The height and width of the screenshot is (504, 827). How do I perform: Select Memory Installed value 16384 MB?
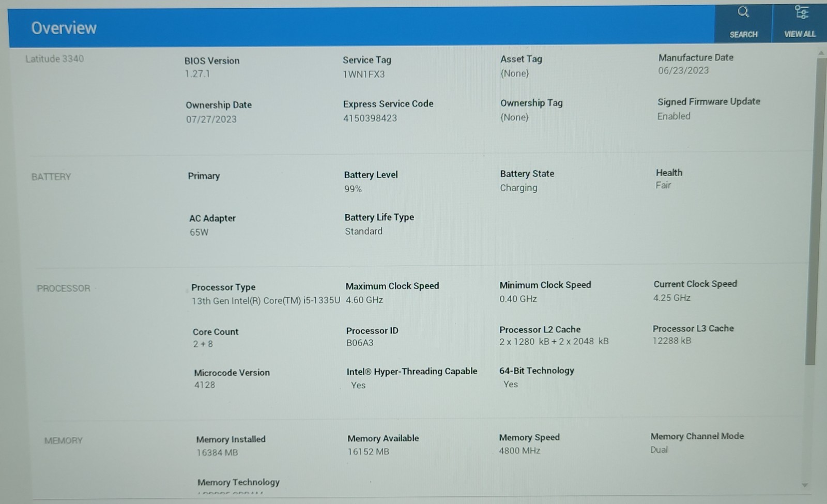(217, 453)
